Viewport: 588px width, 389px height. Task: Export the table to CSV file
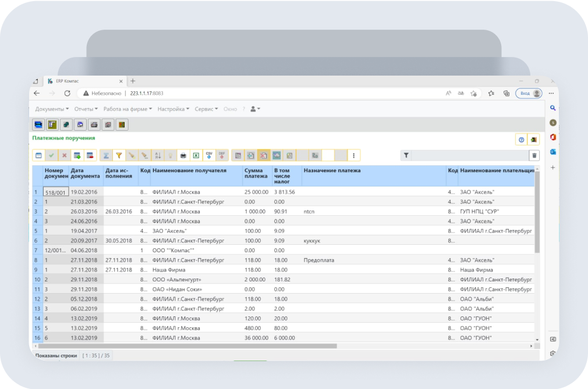click(x=208, y=155)
